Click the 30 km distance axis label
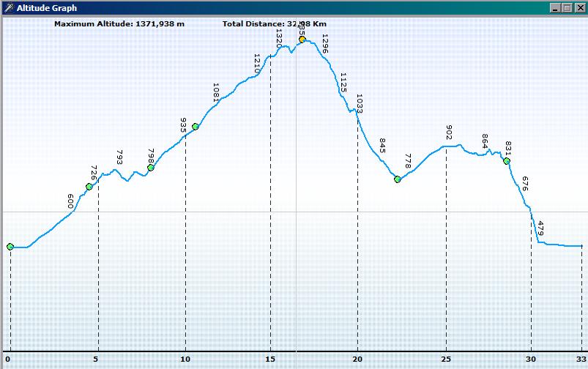Viewport: 588px width, 369px height. click(531, 359)
